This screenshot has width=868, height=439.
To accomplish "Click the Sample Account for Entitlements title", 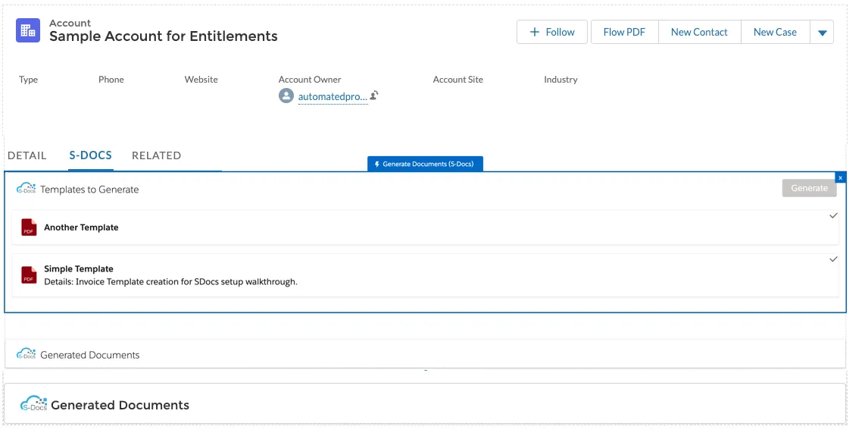I will click(164, 36).
